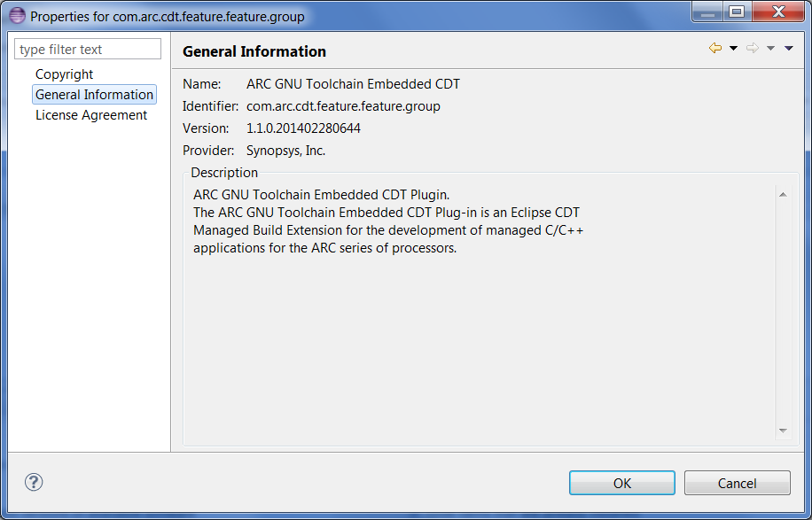
Task: Open the Forward history dropdown arrow
Action: coord(770,48)
